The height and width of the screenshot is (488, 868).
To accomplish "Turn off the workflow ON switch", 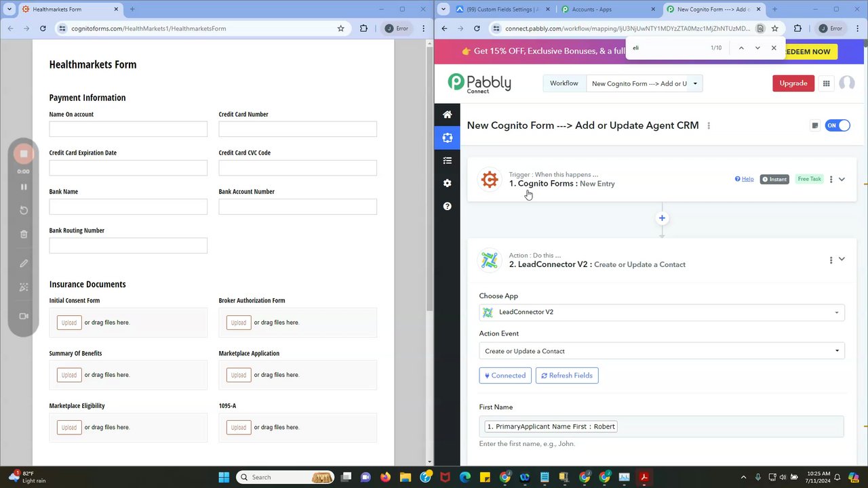I will click(837, 125).
